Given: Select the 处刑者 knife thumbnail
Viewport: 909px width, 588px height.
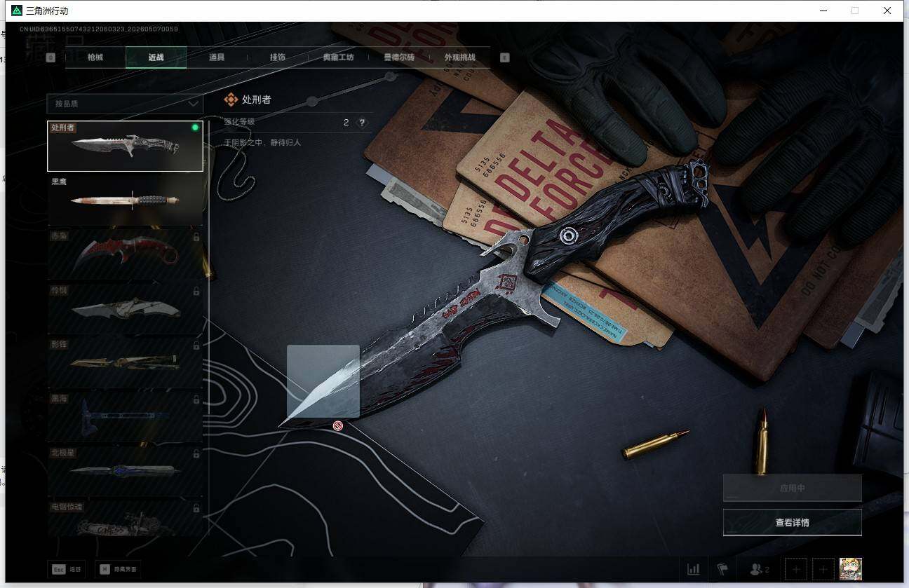Looking at the screenshot, I should (x=125, y=146).
